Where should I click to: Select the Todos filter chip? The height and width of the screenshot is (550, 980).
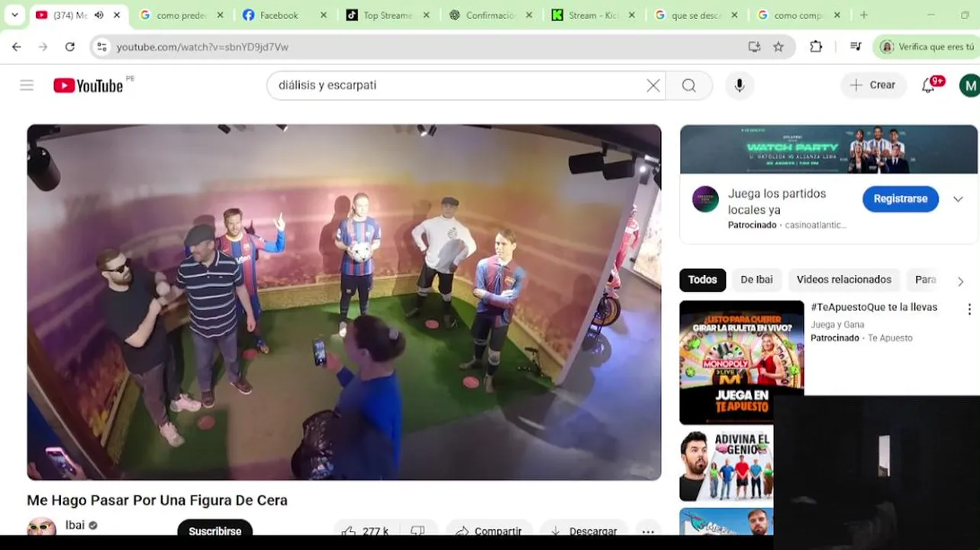tap(702, 280)
